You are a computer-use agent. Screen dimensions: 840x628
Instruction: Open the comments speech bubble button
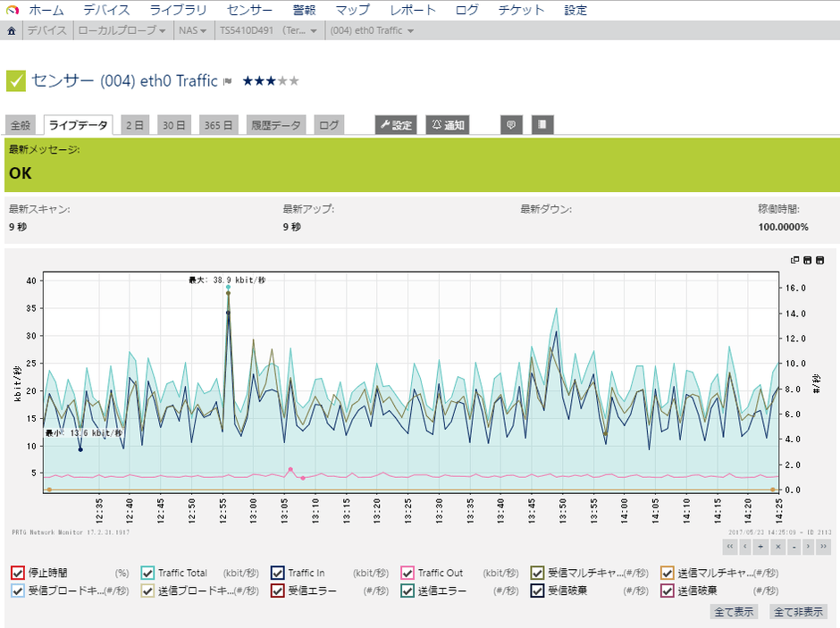pyautogui.click(x=511, y=125)
